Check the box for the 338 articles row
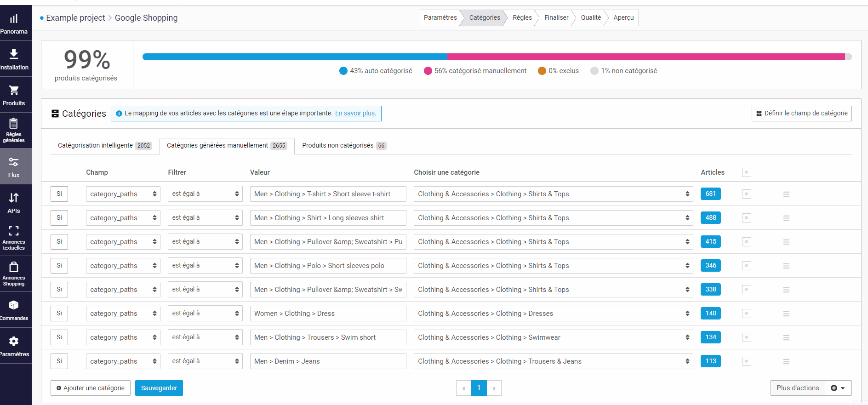The width and height of the screenshot is (868, 405). pos(747,290)
